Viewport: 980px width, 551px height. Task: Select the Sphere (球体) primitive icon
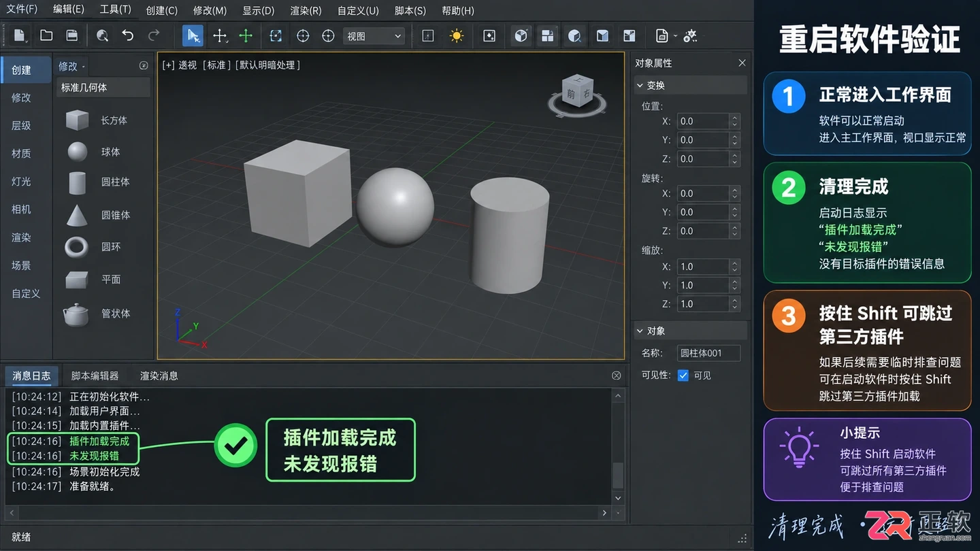pyautogui.click(x=78, y=152)
